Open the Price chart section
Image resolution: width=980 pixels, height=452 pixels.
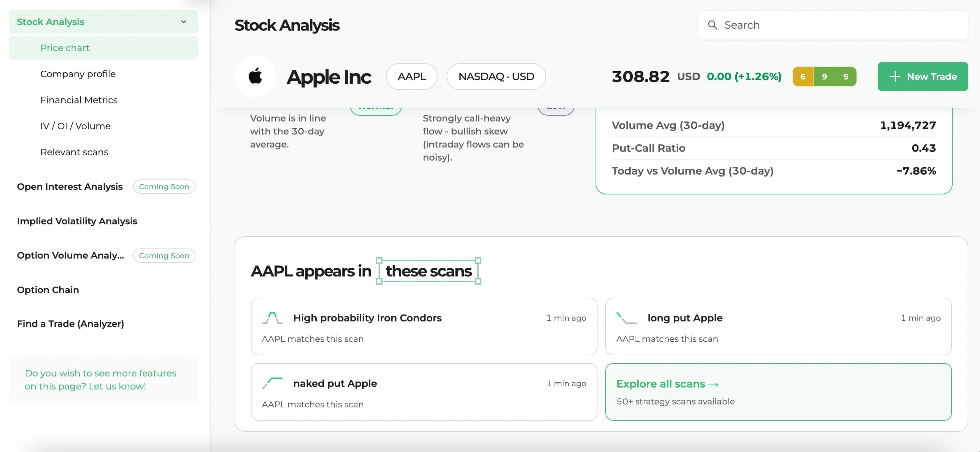[x=104, y=48]
